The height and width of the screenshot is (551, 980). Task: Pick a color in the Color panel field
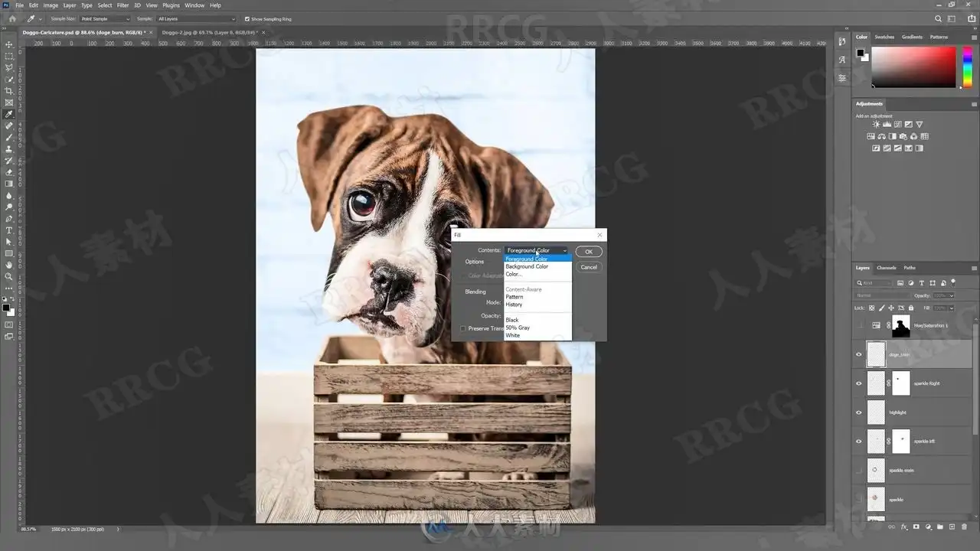click(x=913, y=67)
